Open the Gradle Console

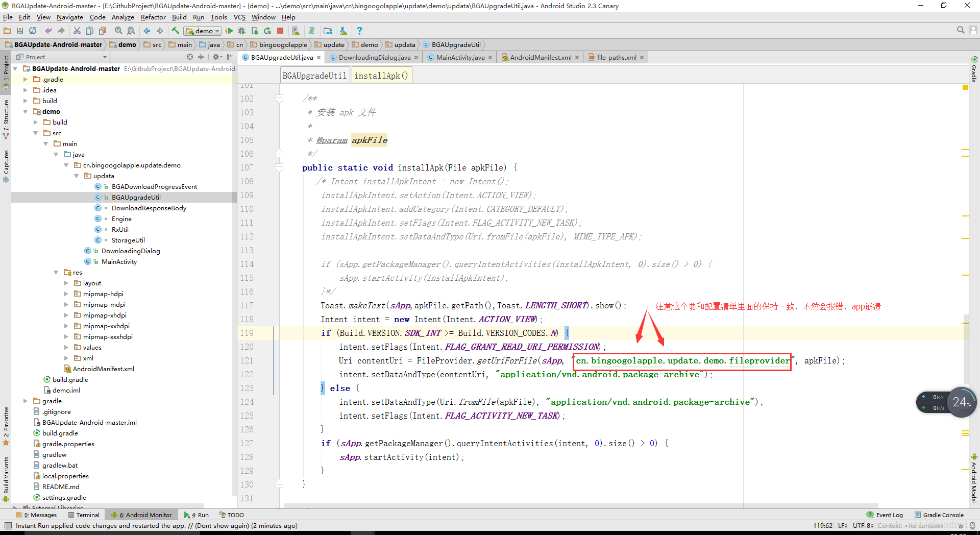[939, 515]
